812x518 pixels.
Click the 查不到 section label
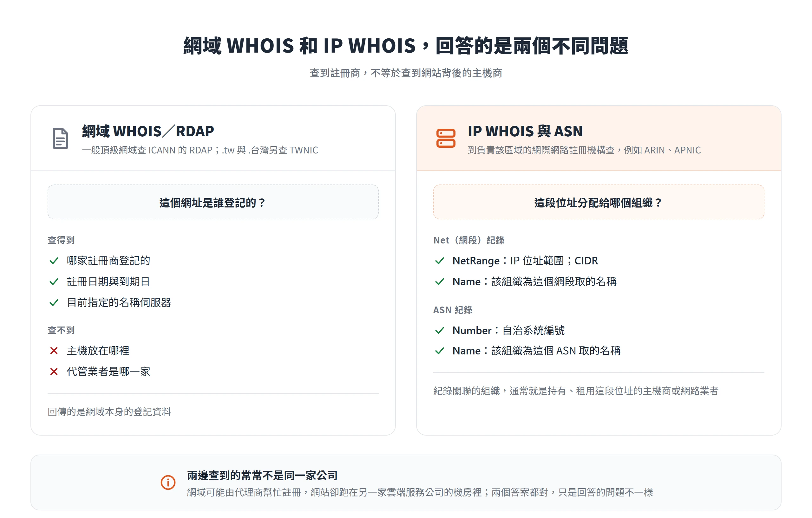[x=61, y=330]
